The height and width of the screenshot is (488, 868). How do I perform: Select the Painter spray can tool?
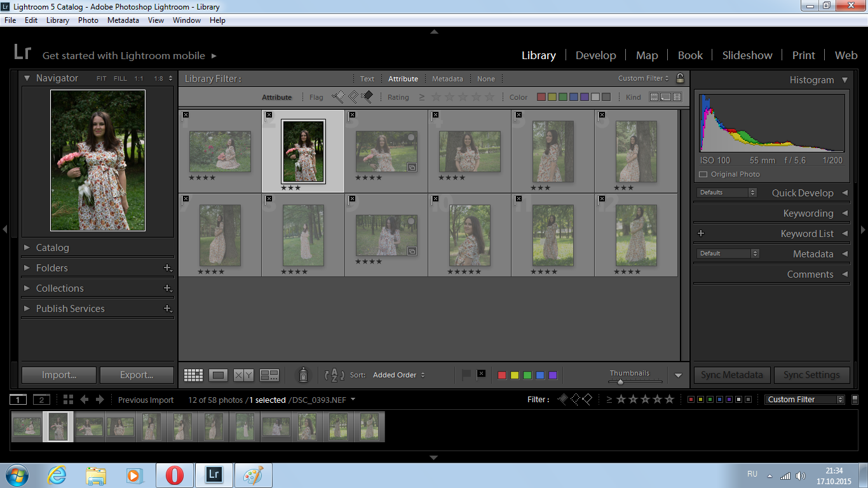pyautogui.click(x=303, y=375)
